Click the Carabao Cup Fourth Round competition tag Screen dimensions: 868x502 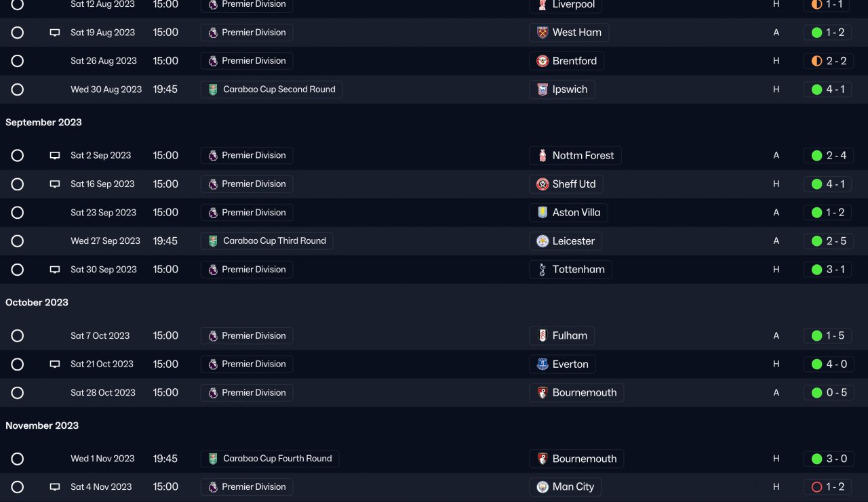pos(270,459)
